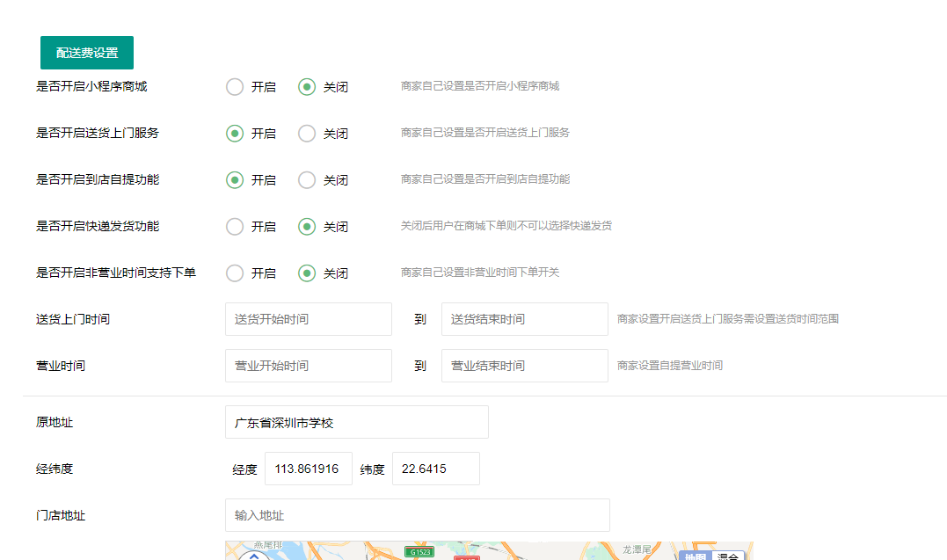The width and height of the screenshot is (947, 560).
Task: Click hint 关闭后用户在商城下单则不可以选择快递发货
Action: [x=506, y=226]
